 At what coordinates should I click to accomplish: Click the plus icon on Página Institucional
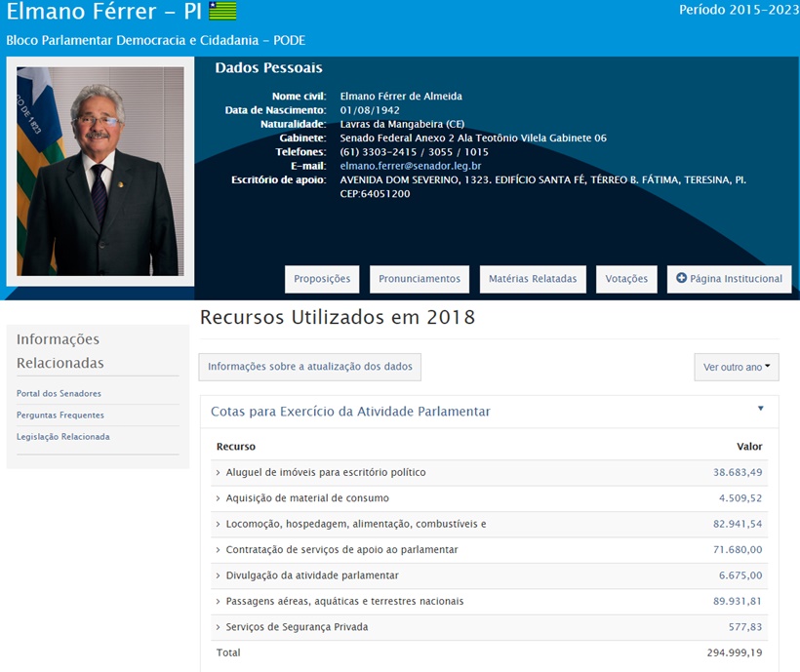pyautogui.click(x=681, y=278)
